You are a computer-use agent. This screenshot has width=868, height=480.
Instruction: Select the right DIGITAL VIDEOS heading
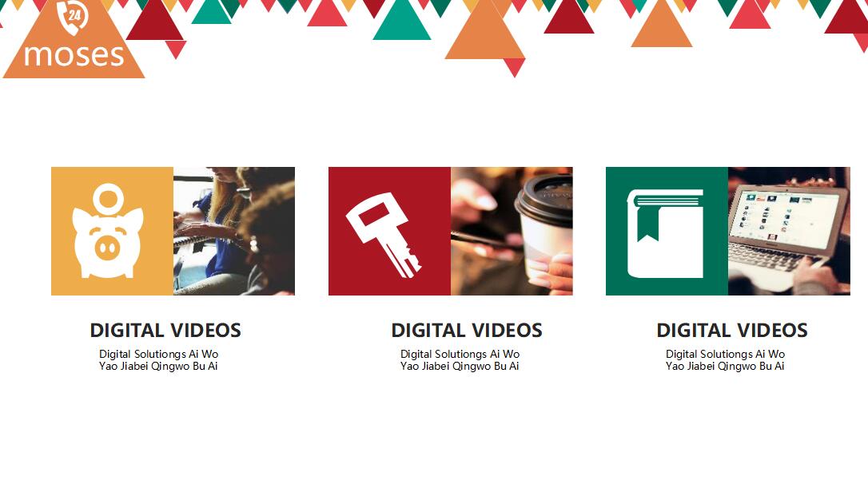[732, 331]
